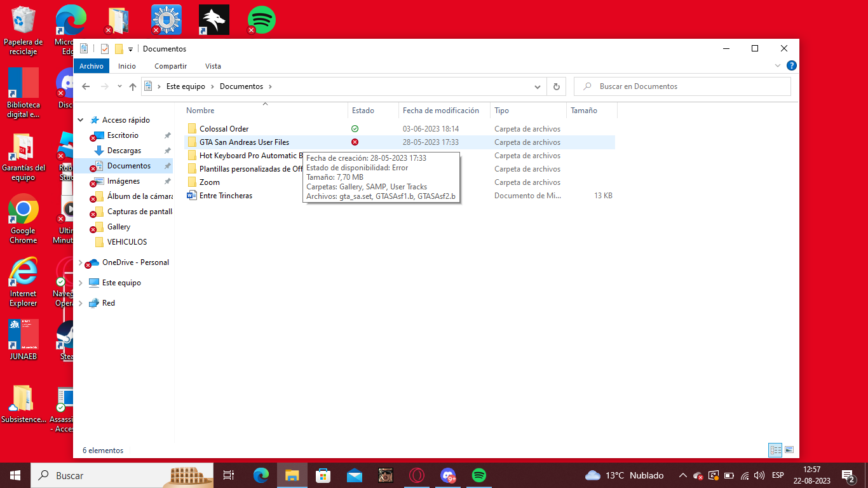Switch to the Vista ribbon tab
The height and width of the screenshot is (488, 868).
click(213, 66)
